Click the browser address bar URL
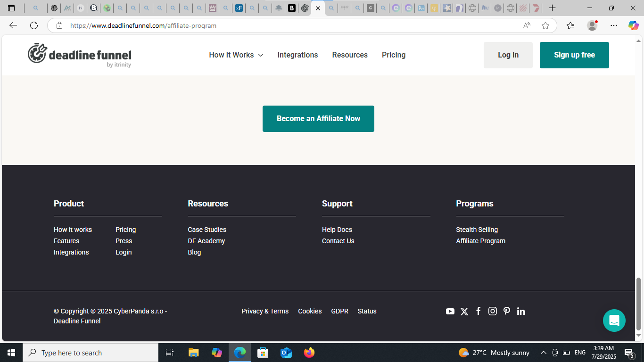The width and height of the screenshot is (644, 362). 143,25
